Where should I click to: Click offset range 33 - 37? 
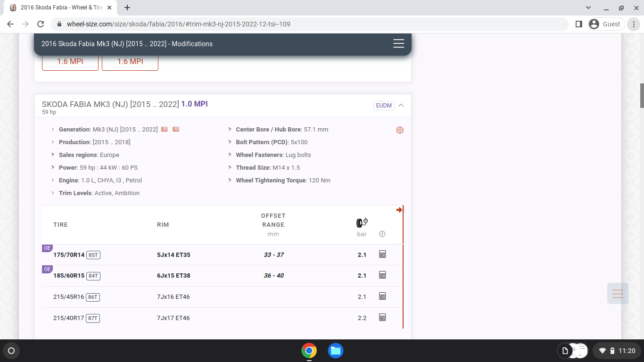273,255
